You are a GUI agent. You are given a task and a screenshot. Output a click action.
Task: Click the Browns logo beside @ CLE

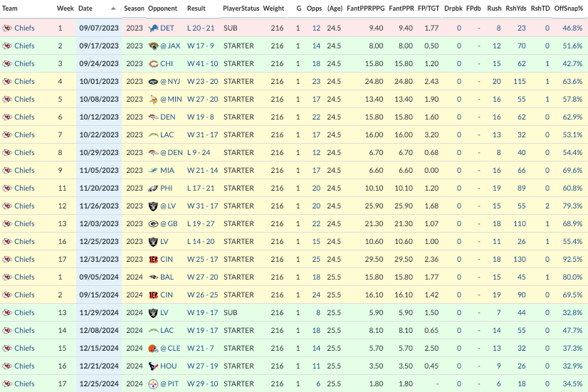153,348
